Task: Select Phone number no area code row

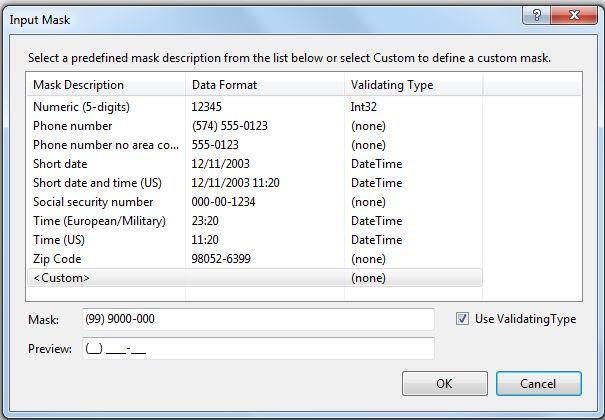Action: click(x=255, y=145)
